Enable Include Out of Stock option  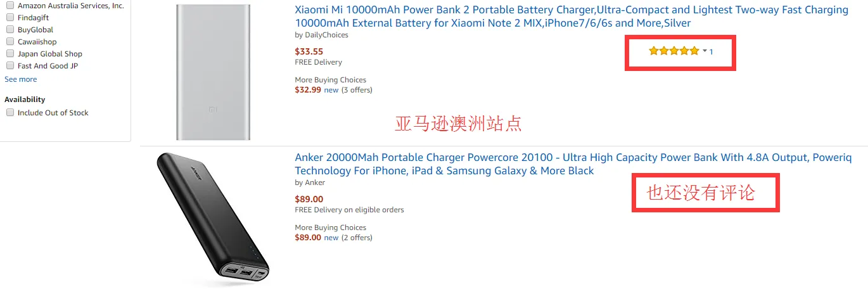(10, 112)
